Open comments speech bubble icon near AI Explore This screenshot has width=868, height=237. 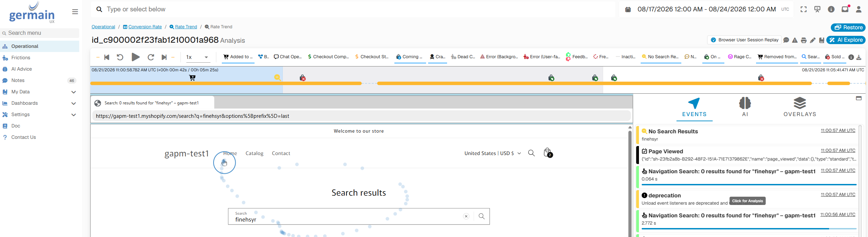click(x=786, y=40)
